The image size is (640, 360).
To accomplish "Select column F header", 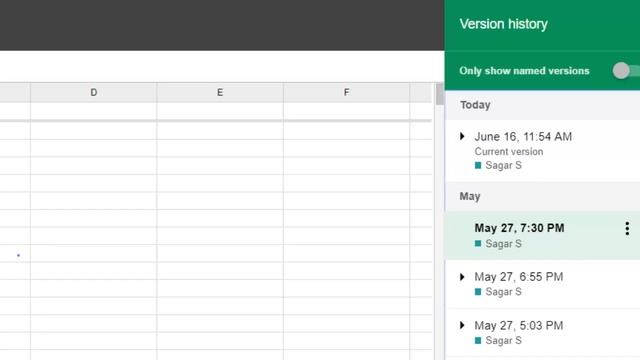I will click(x=347, y=93).
